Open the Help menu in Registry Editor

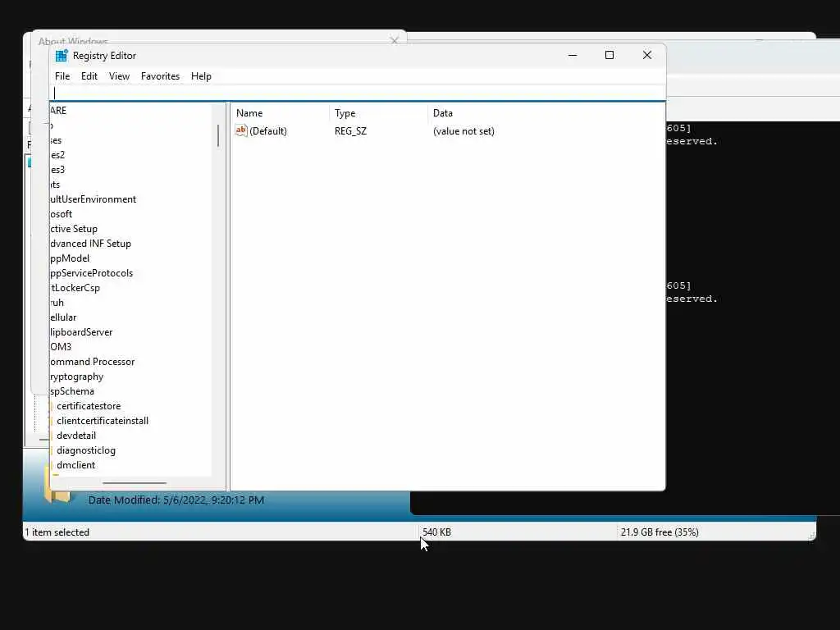201,76
